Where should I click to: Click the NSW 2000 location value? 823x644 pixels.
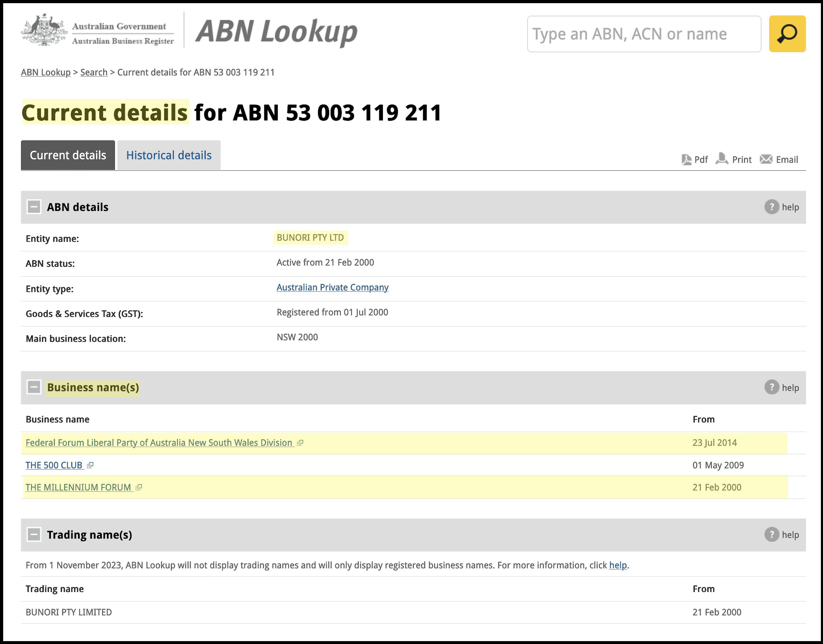pyautogui.click(x=297, y=337)
